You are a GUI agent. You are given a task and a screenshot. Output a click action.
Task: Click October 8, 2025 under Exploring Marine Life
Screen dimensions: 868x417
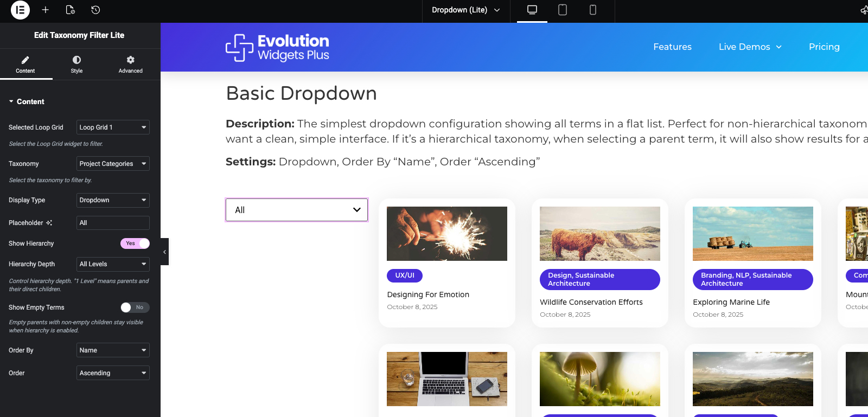click(x=718, y=315)
